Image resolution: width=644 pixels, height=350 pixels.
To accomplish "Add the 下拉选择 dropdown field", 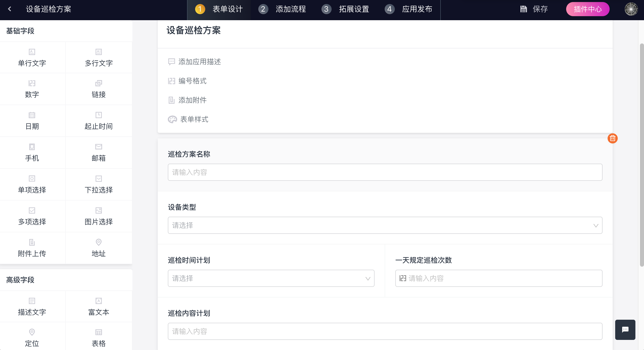I will tap(99, 184).
